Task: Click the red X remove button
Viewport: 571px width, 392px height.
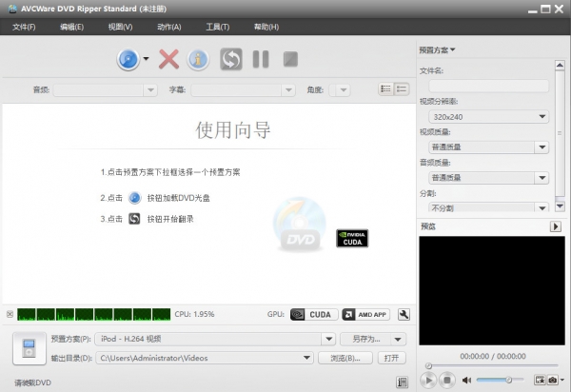Action: coord(169,59)
